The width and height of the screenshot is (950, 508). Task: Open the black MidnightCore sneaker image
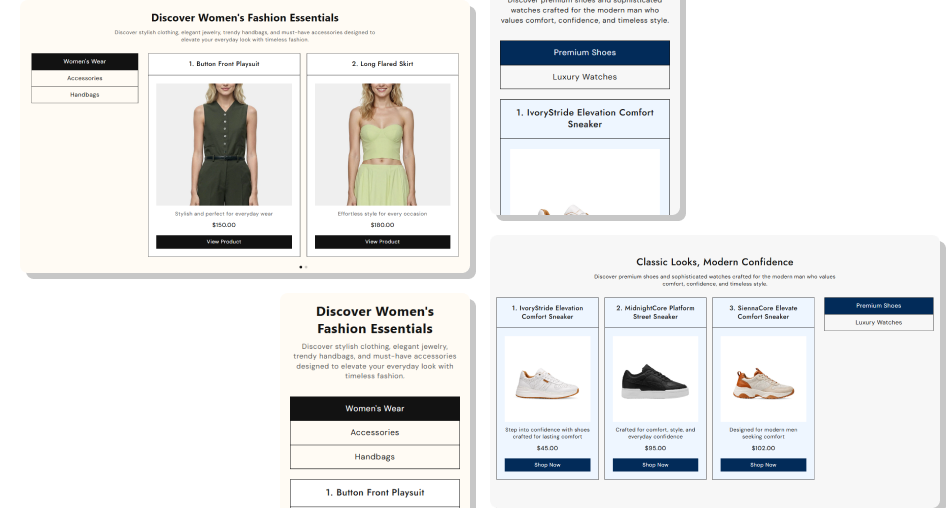[655, 379]
